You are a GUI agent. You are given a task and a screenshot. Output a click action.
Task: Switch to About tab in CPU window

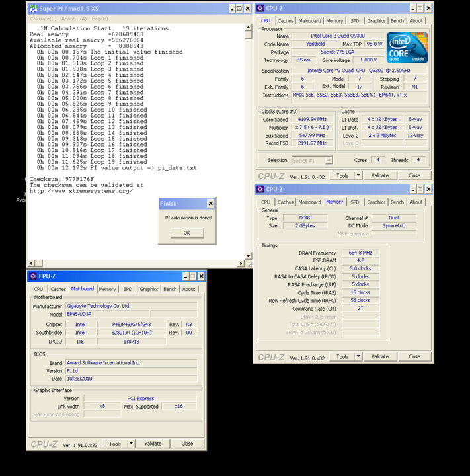click(416, 21)
